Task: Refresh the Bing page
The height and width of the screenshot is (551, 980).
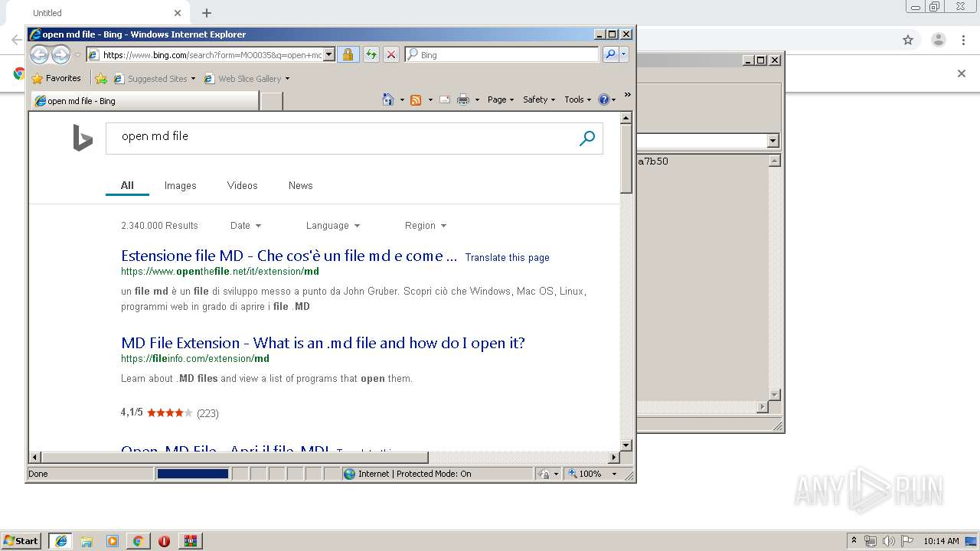Action: tap(371, 54)
